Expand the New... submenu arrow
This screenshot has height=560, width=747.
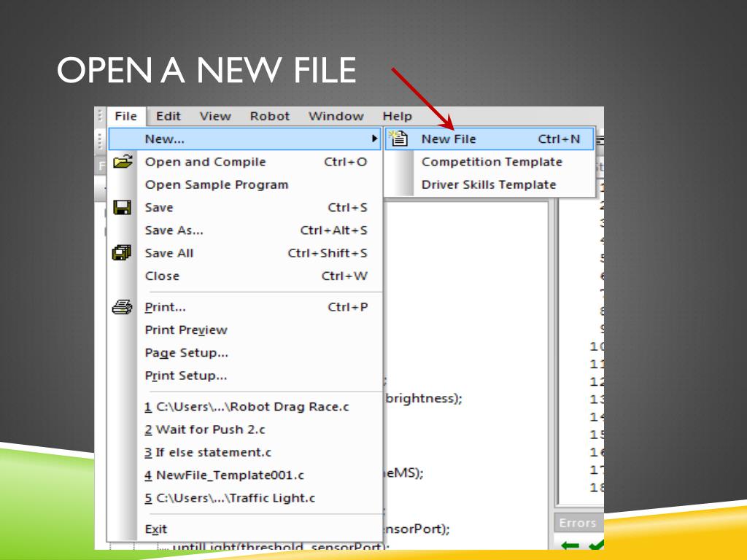pos(374,139)
